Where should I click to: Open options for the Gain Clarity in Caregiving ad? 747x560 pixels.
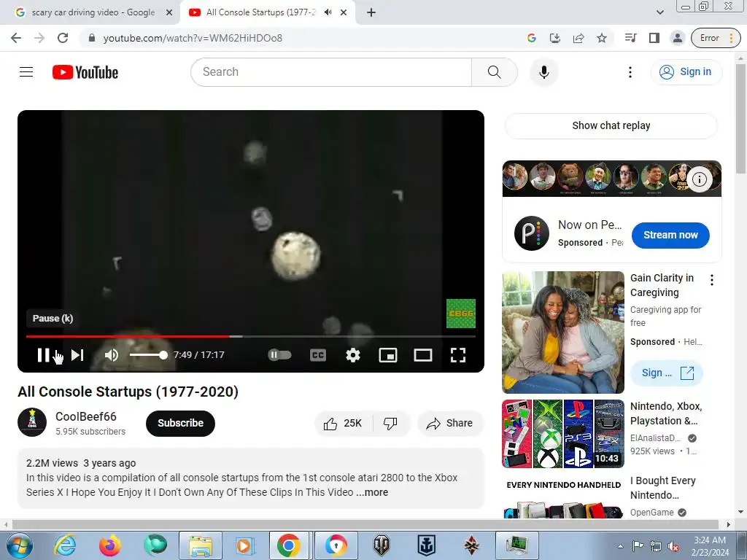point(712,280)
